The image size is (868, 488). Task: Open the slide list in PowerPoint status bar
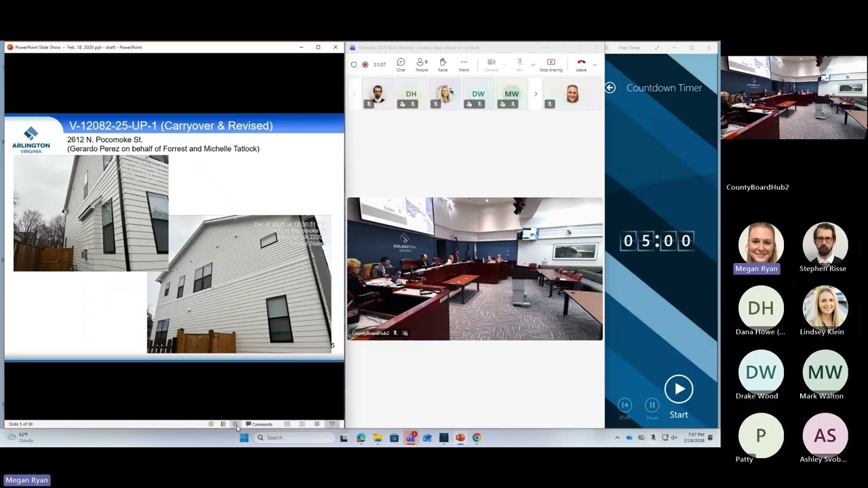[223, 424]
